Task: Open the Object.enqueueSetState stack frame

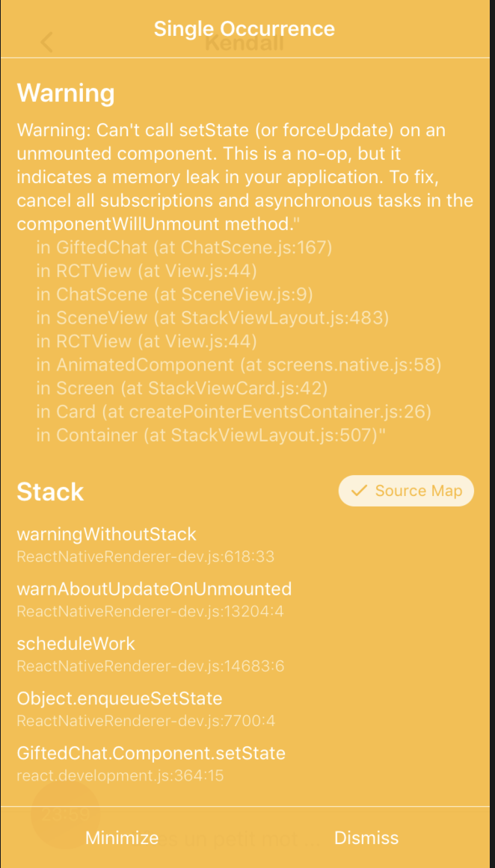Action: [119, 698]
